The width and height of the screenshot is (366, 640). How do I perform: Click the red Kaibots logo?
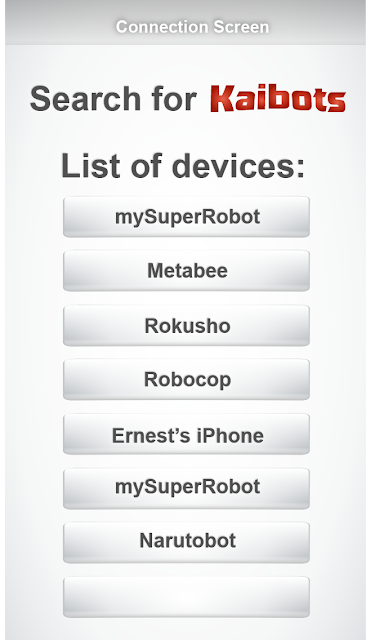click(278, 98)
